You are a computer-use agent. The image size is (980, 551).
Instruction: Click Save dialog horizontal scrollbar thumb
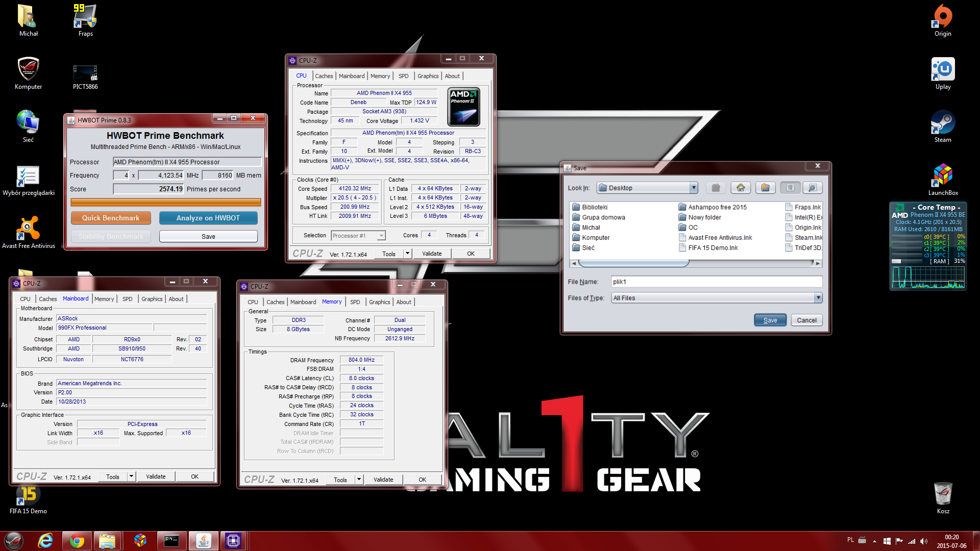click(x=633, y=263)
